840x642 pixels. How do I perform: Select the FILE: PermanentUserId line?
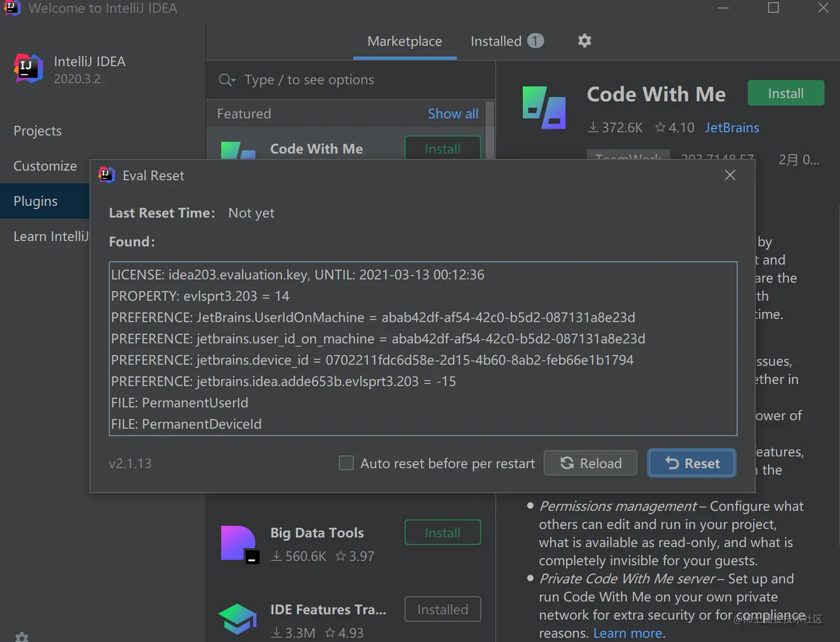pyautogui.click(x=179, y=402)
